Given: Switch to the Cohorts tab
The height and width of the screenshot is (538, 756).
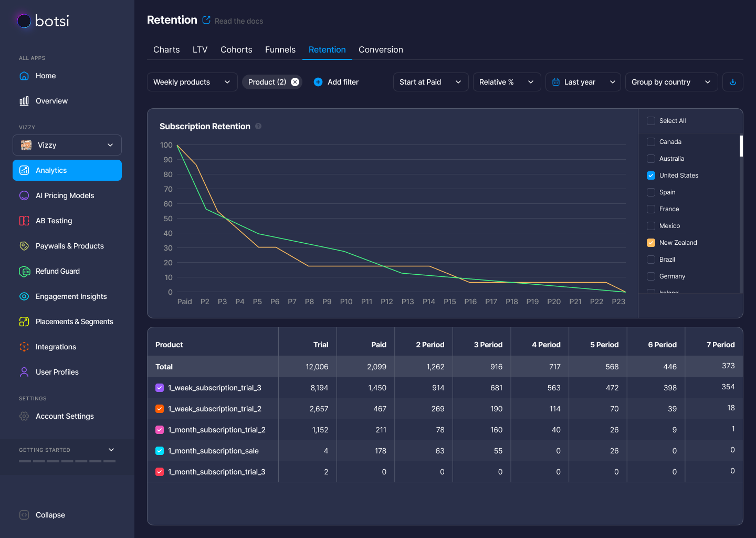Looking at the screenshot, I should click(x=236, y=49).
